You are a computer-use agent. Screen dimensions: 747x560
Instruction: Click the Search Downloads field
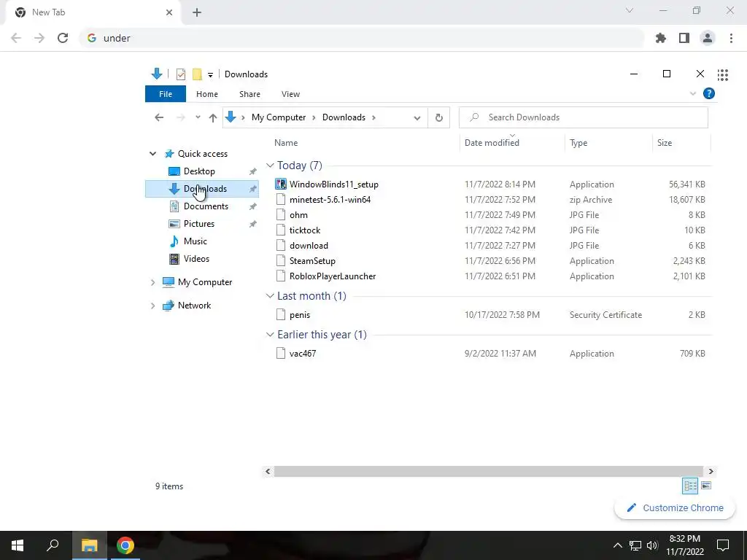pyautogui.click(x=583, y=117)
